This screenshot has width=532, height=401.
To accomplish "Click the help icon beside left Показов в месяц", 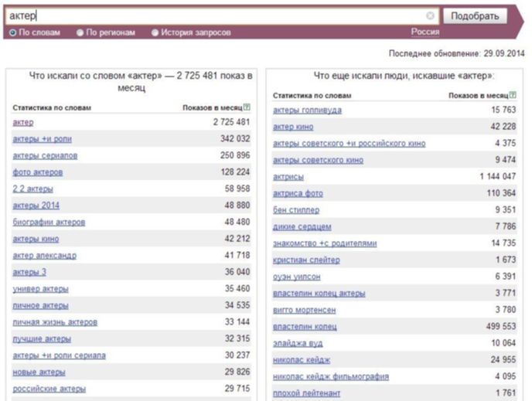I will [247, 107].
